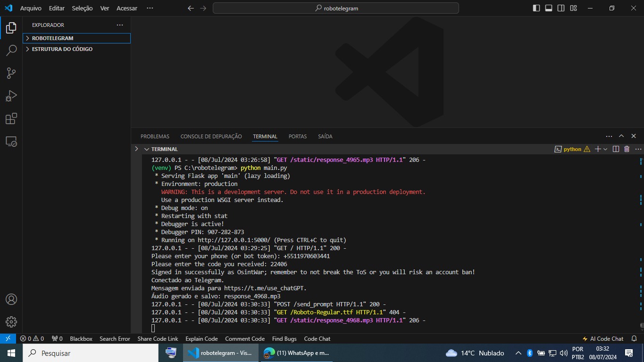
Task: Open panel more actions ellipsis
Action: (609, 136)
